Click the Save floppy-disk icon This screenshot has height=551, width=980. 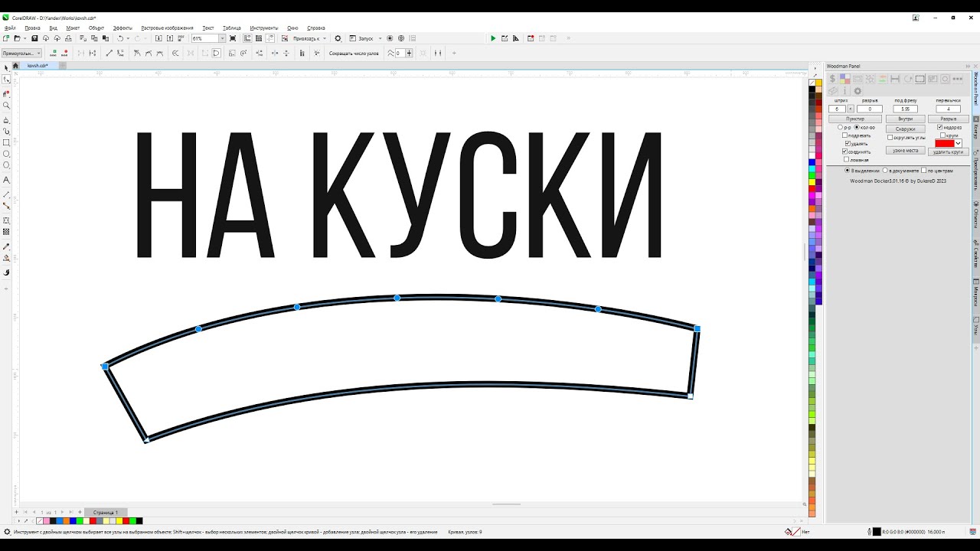coord(34,38)
